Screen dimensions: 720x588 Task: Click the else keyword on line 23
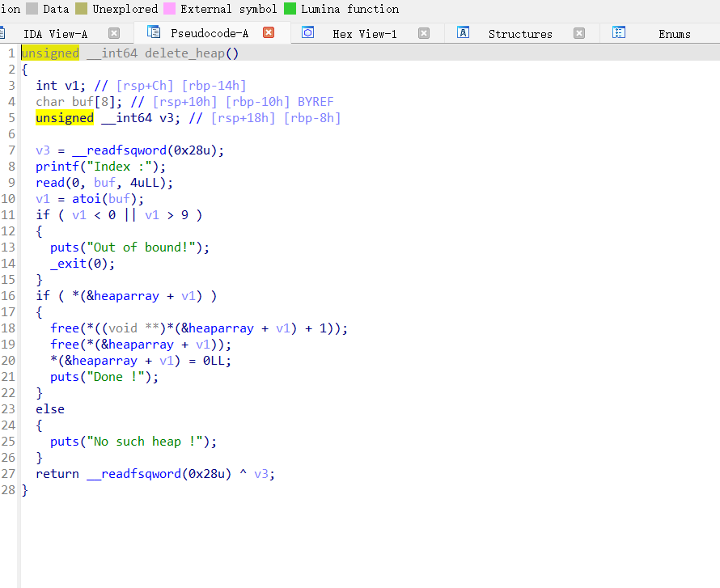click(x=50, y=409)
